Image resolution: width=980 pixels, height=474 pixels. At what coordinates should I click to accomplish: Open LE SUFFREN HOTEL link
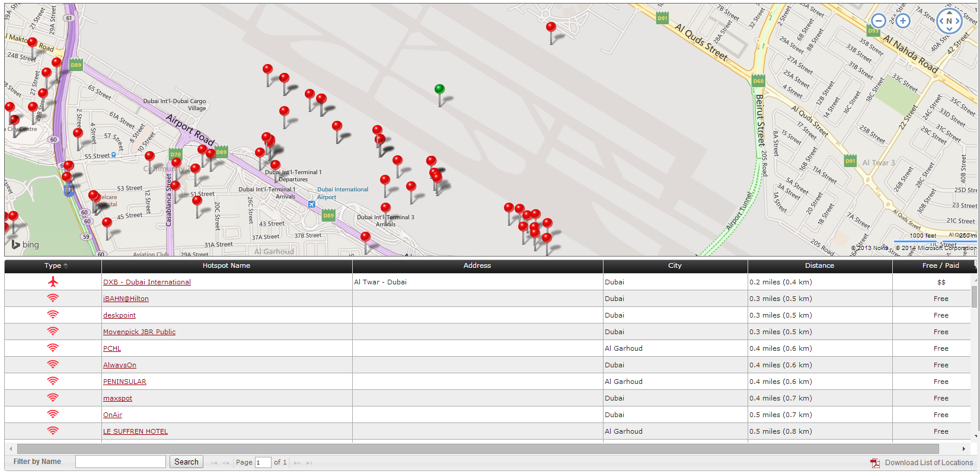pyautogui.click(x=135, y=431)
